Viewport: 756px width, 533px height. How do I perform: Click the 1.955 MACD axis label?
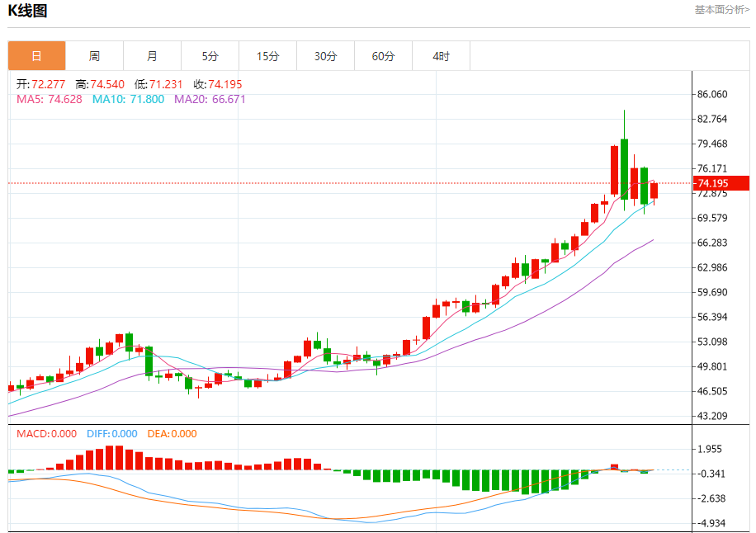[x=710, y=449]
